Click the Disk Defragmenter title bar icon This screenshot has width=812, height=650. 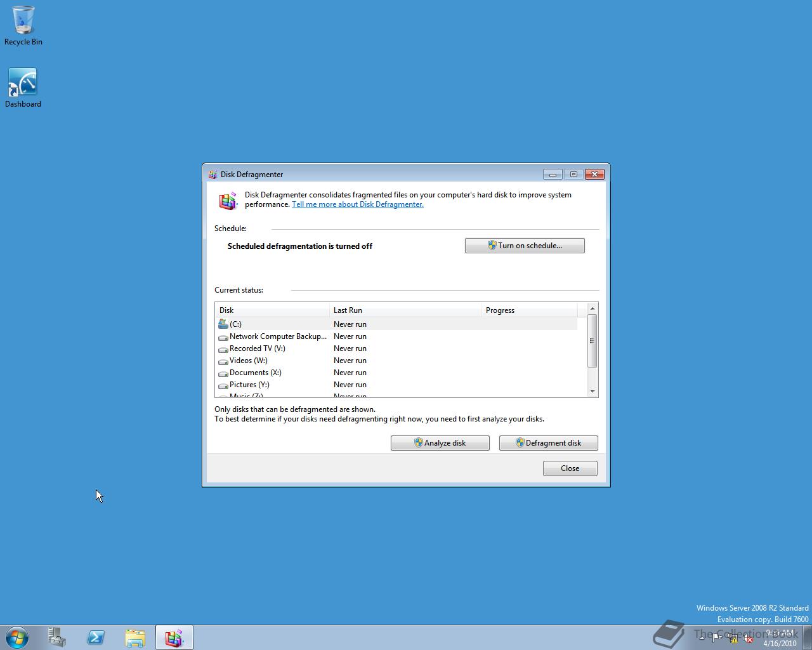coord(213,174)
